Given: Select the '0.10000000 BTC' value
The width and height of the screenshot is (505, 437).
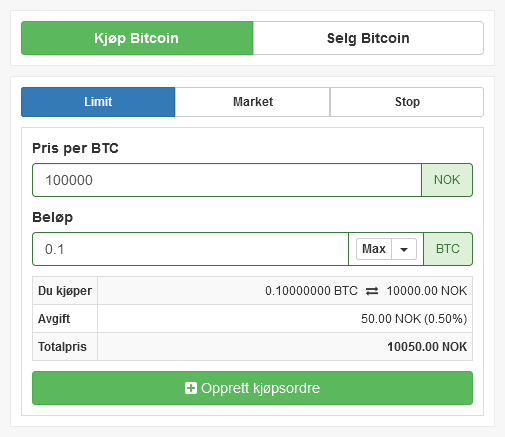Looking at the screenshot, I should pos(311,291).
